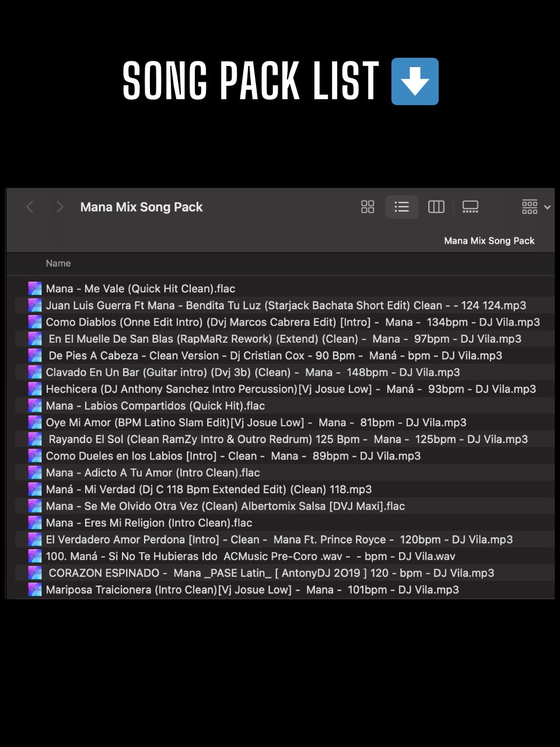Click the file icon of Mariposa Traicionera
The height and width of the screenshot is (747, 560).
coord(35,590)
